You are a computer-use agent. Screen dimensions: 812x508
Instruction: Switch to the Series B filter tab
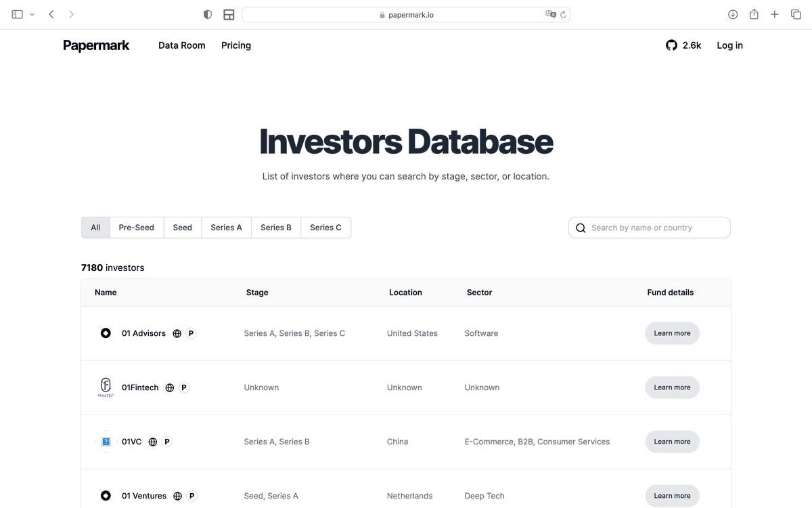pyautogui.click(x=275, y=227)
